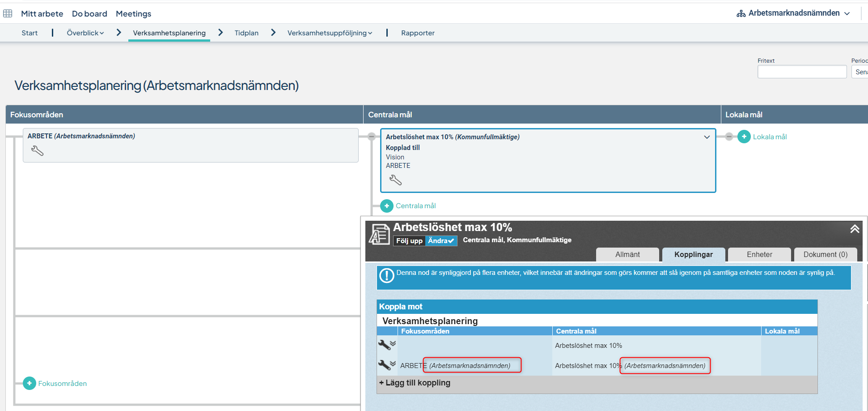Expand the Arbetslöshet max 10% card chevron

tap(707, 137)
